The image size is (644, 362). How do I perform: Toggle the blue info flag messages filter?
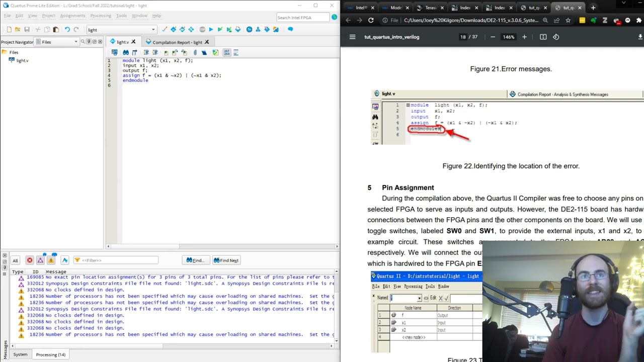[x=65, y=260]
